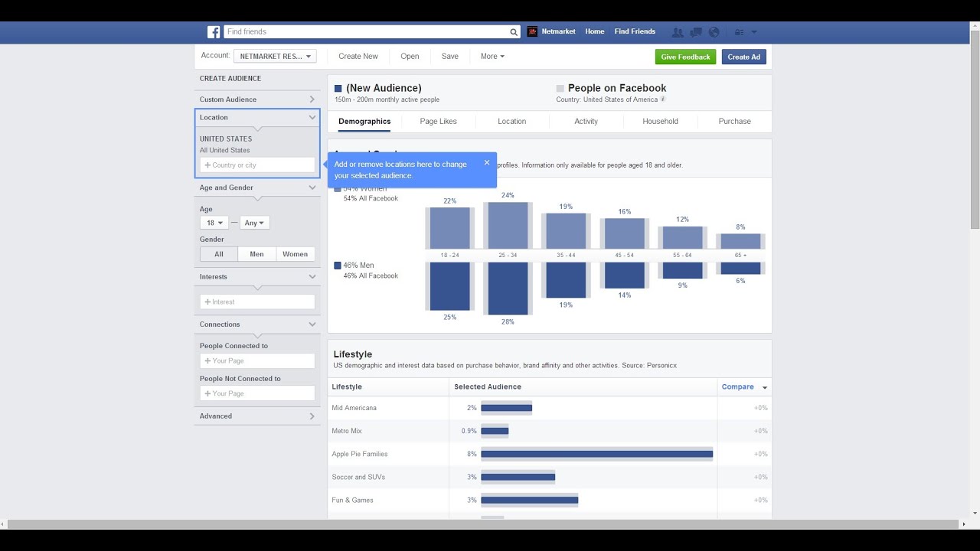Open the notifications globe icon
Viewport: 980px width, 551px height.
point(714,32)
